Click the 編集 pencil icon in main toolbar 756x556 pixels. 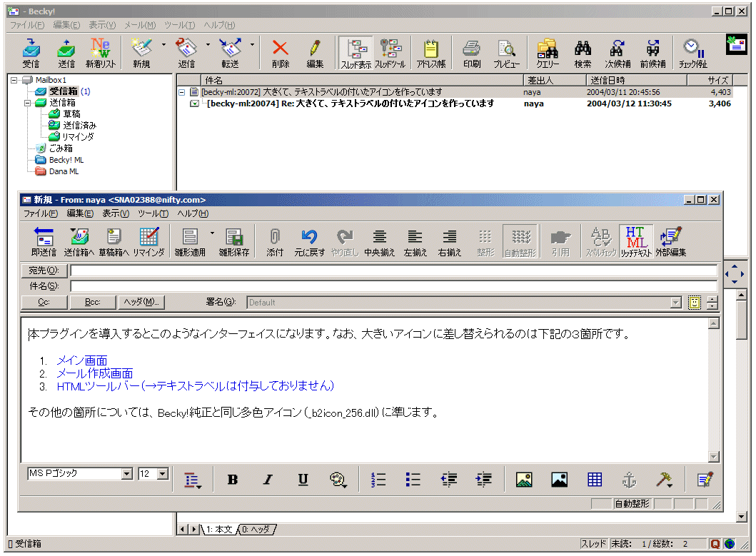tap(315, 53)
